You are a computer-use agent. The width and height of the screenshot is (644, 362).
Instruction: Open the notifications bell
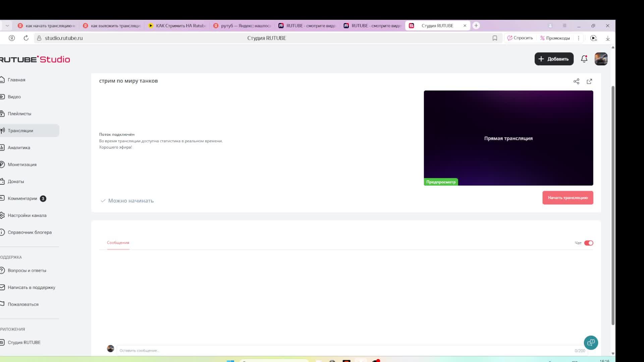pyautogui.click(x=584, y=59)
